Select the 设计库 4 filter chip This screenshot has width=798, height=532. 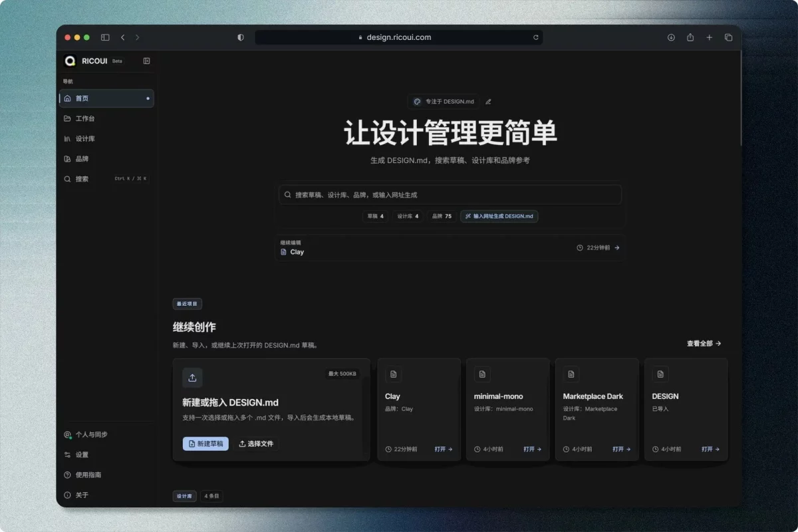click(408, 216)
